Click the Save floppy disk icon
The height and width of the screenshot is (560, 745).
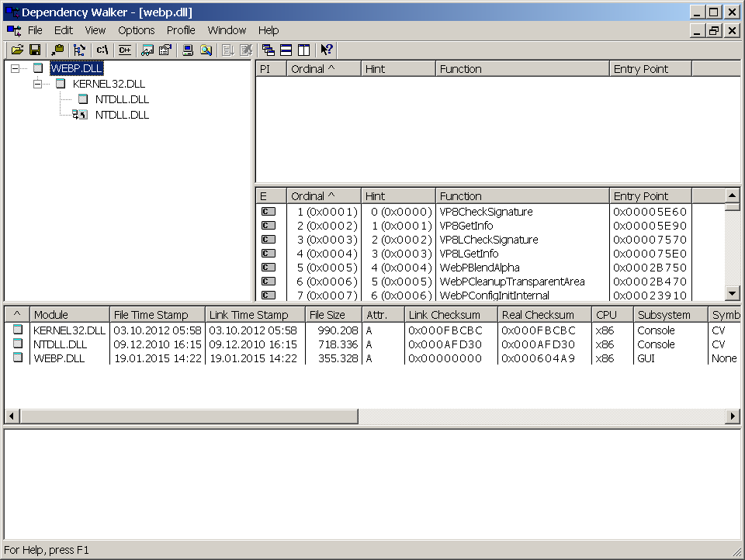pyautogui.click(x=35, y=50)
